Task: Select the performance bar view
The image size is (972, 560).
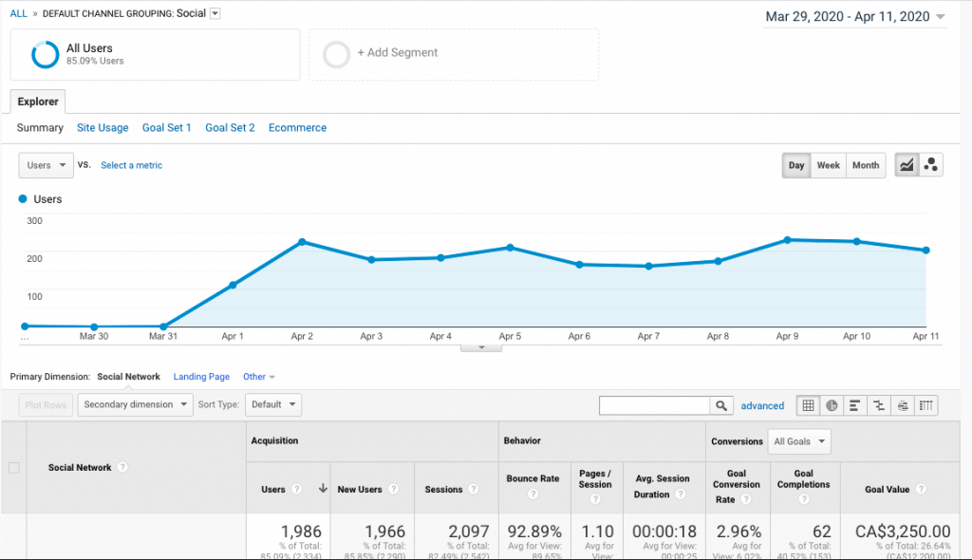Action: coord(855,405)
